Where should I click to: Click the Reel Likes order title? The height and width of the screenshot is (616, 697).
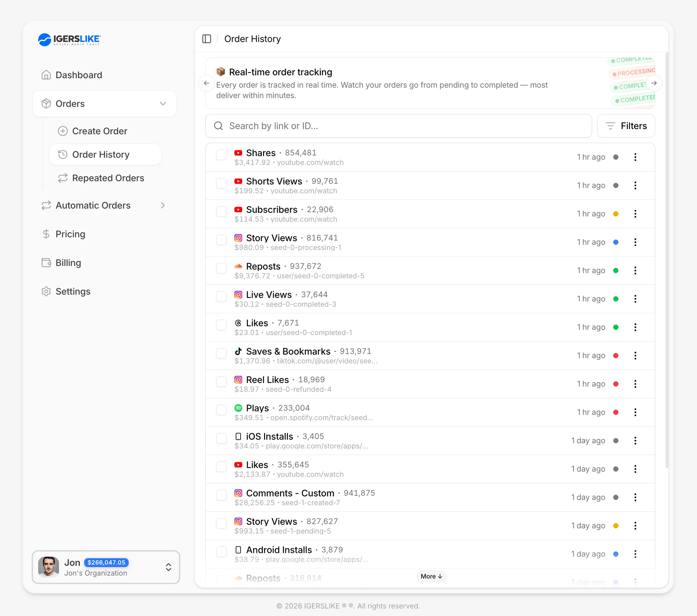point(267,380)
